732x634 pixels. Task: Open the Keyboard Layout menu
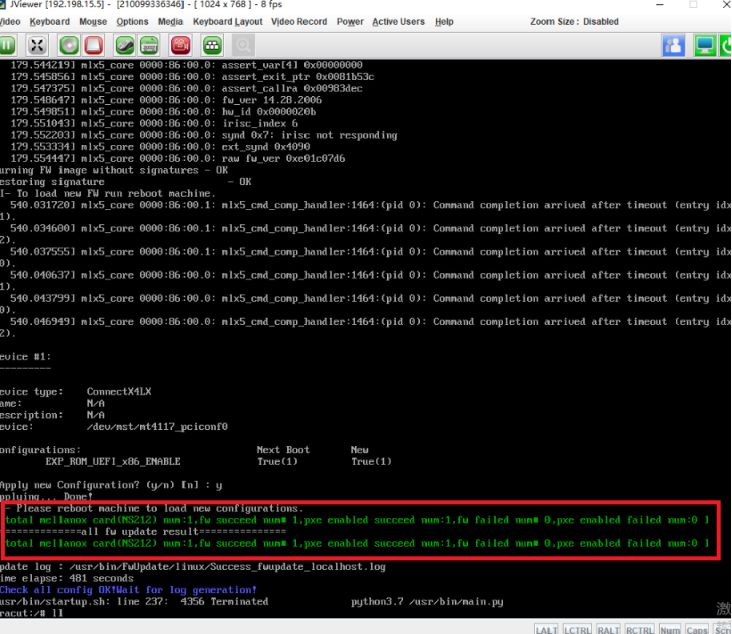[227, 21]
